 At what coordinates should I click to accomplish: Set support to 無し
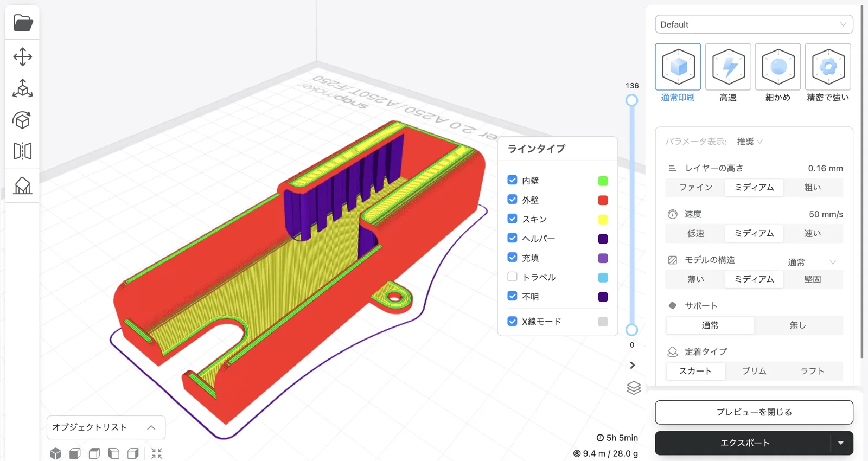(798, 325)
